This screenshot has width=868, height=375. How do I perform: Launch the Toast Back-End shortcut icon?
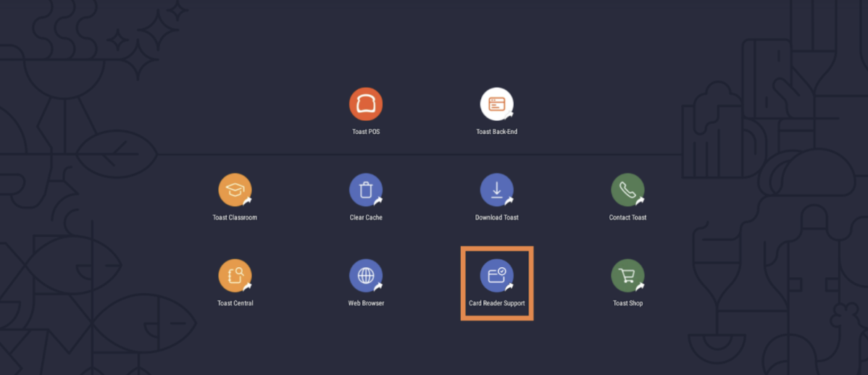point(496,104)
